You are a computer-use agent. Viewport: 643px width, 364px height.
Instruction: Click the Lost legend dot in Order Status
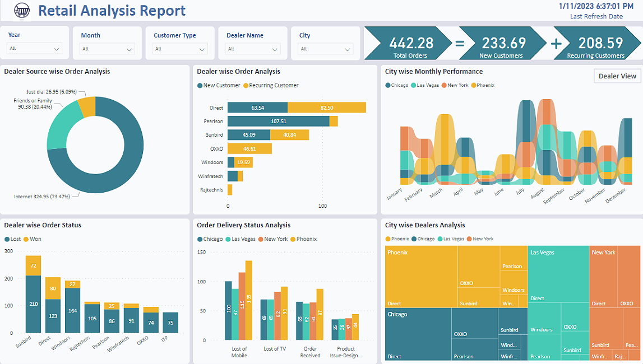7,239
